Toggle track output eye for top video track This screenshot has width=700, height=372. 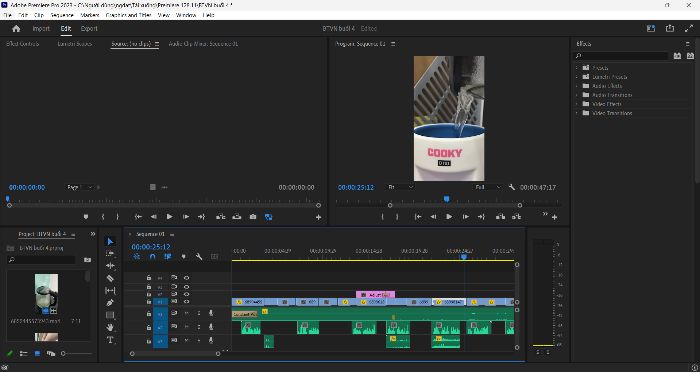coord(187,278)
